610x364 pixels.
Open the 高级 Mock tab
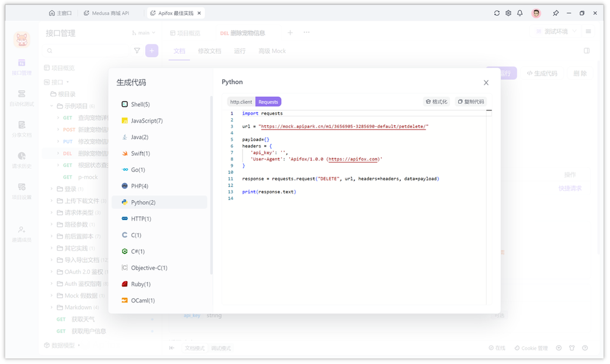pos(271,51)
